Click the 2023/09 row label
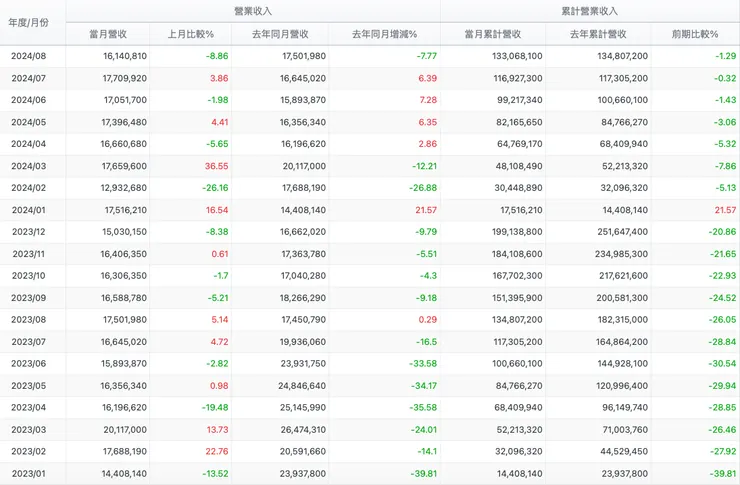Screen dimensions: 740x485 29,298
